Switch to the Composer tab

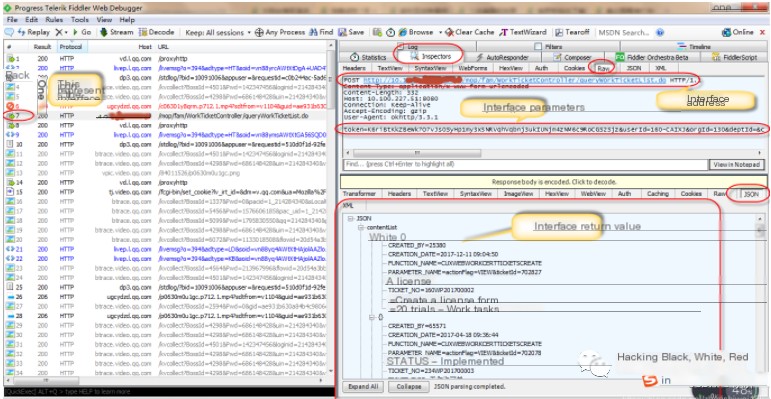coord(571,57)
